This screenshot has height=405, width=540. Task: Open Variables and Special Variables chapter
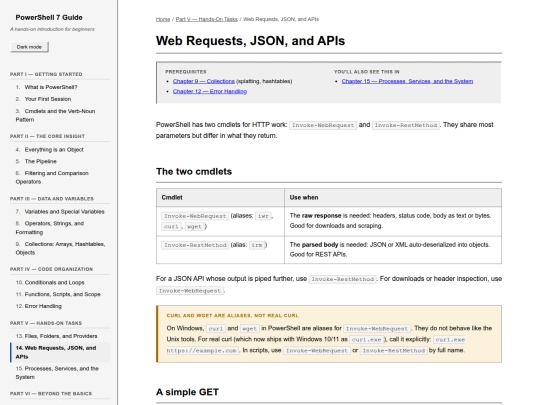coord(64,211)
